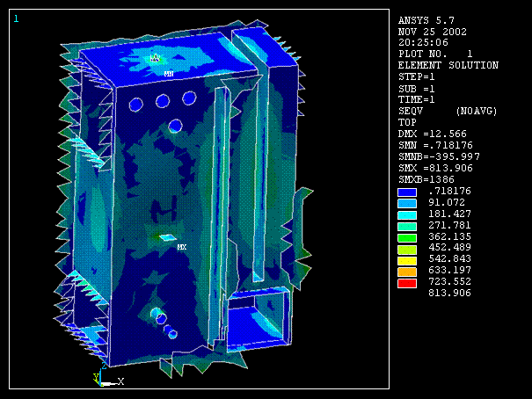Click the 'ELEMENT SOLUTION' text

(448, 65)
